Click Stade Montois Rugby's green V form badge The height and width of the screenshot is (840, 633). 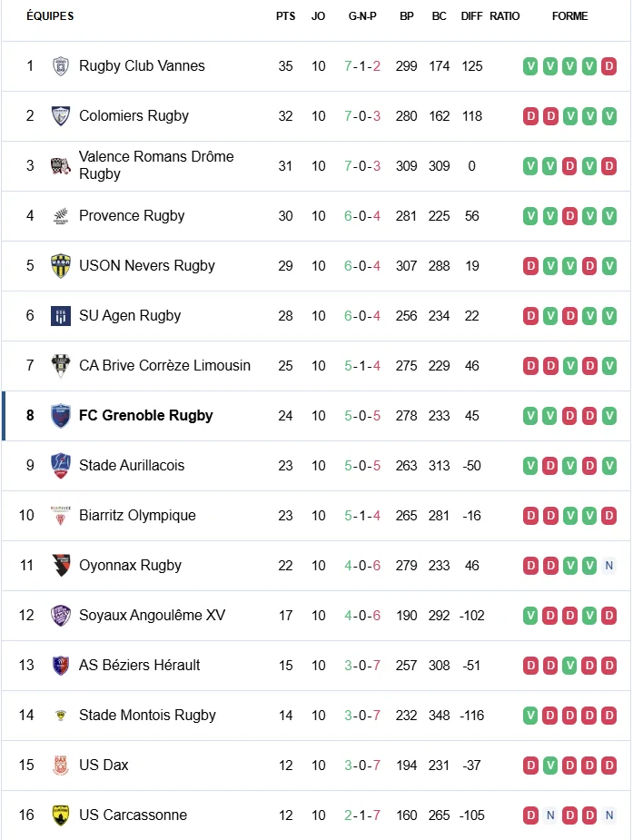(x=530, y=716)
